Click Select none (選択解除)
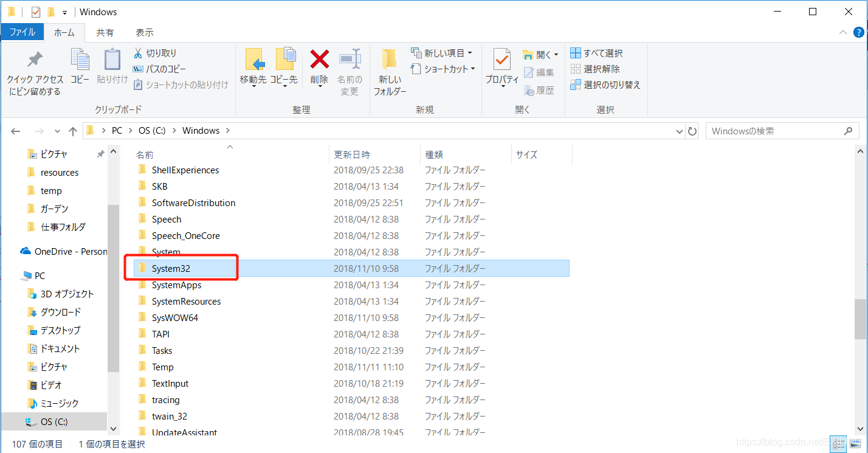This screenshot has width=868, height=453. pyautogui.click(x=595, y=69)
